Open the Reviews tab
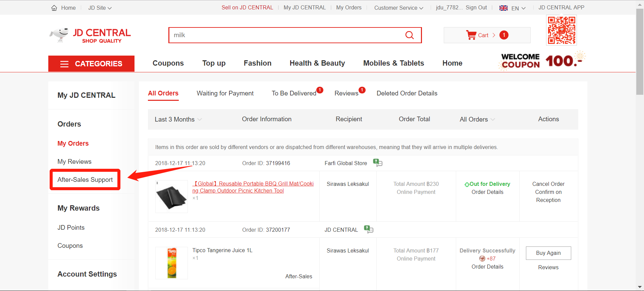The height and width of the screenshot is (291, 644). [x=346, y=93]
